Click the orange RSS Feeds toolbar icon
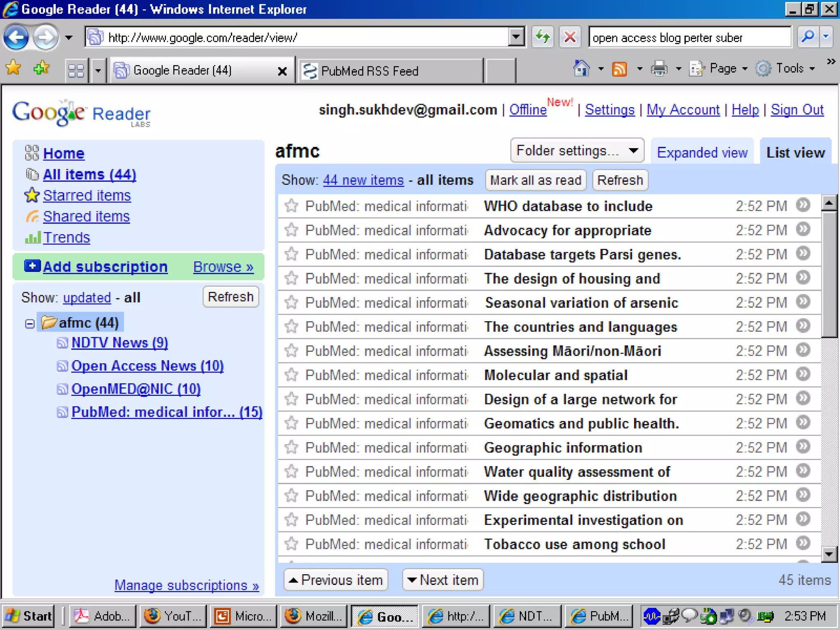840x630 pixels. tap(619, 68)
